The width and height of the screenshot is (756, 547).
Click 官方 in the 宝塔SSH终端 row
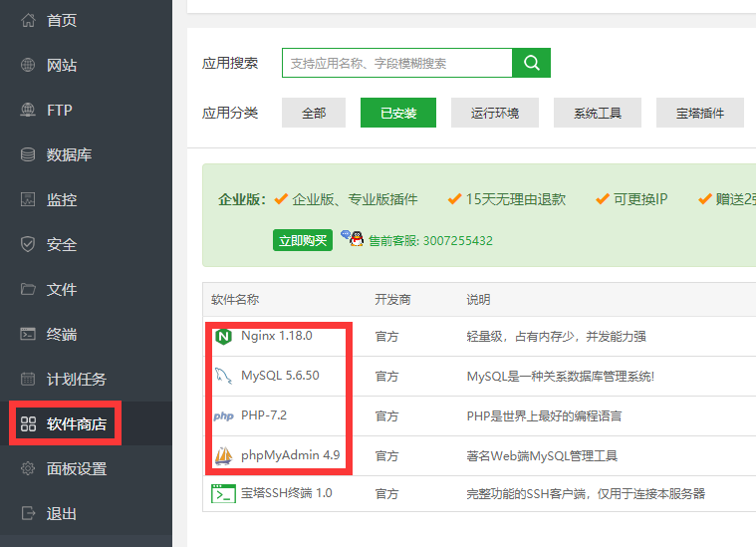click(387, 494)
